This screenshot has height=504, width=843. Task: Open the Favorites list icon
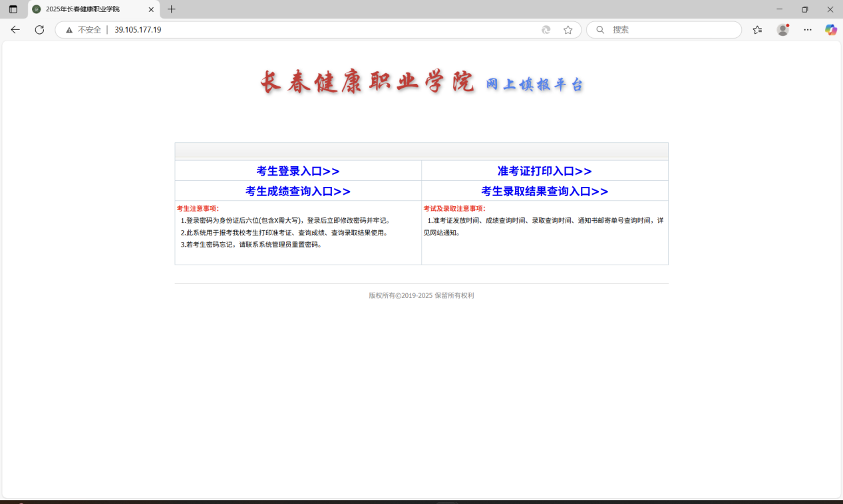click(757, 30)
